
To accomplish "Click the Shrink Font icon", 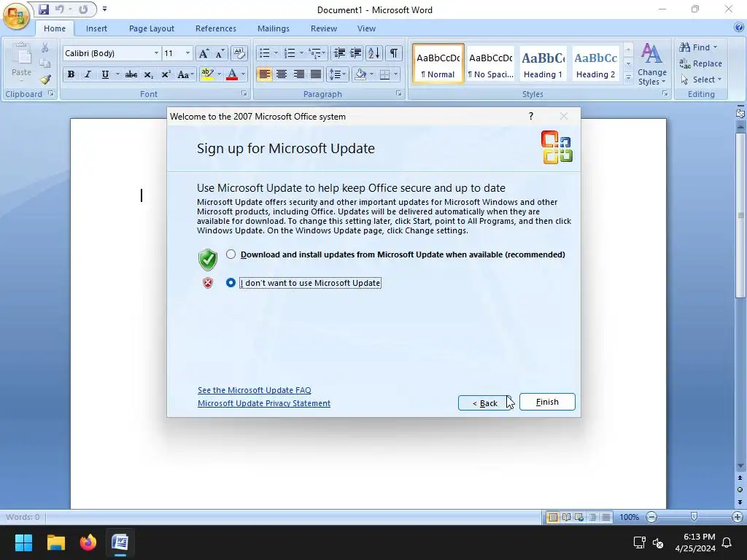I will [x=220, y=53].
